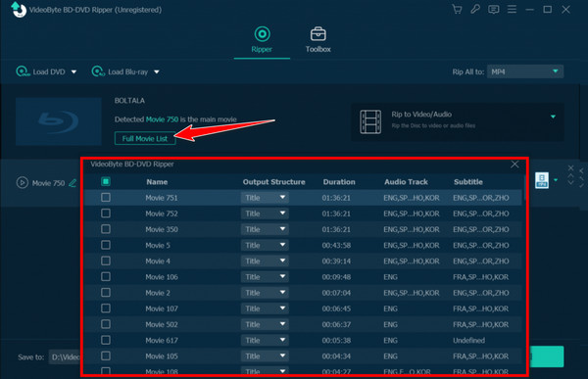Open Title dropdown for Movie 4

click(x=265, y=261)
